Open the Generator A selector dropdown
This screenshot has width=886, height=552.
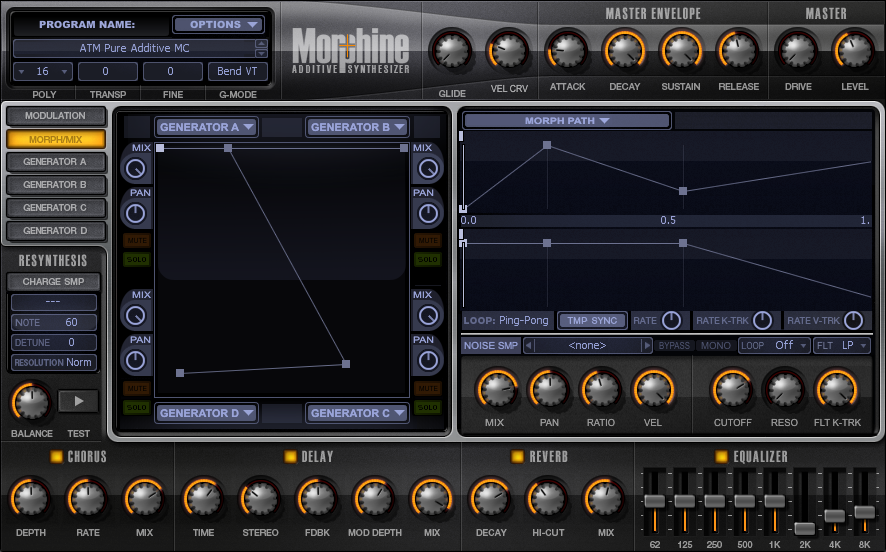(206, 127)
